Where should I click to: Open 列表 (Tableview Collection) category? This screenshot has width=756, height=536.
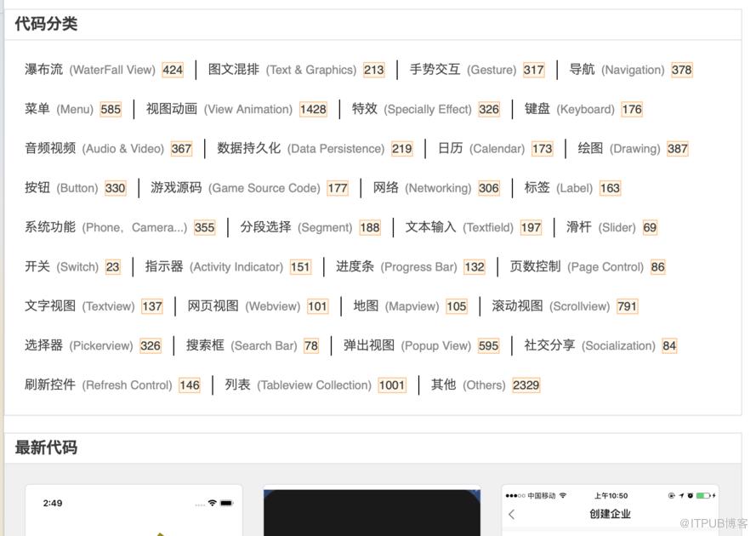tap(298, 385)
